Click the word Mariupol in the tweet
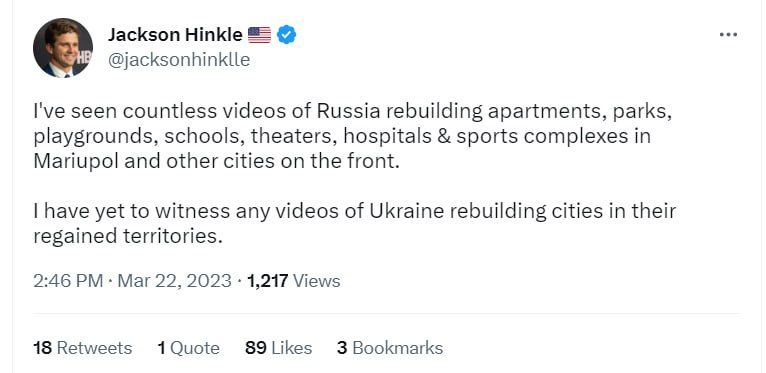This screenshot has height=373, width=766. [x=76, y=161]
